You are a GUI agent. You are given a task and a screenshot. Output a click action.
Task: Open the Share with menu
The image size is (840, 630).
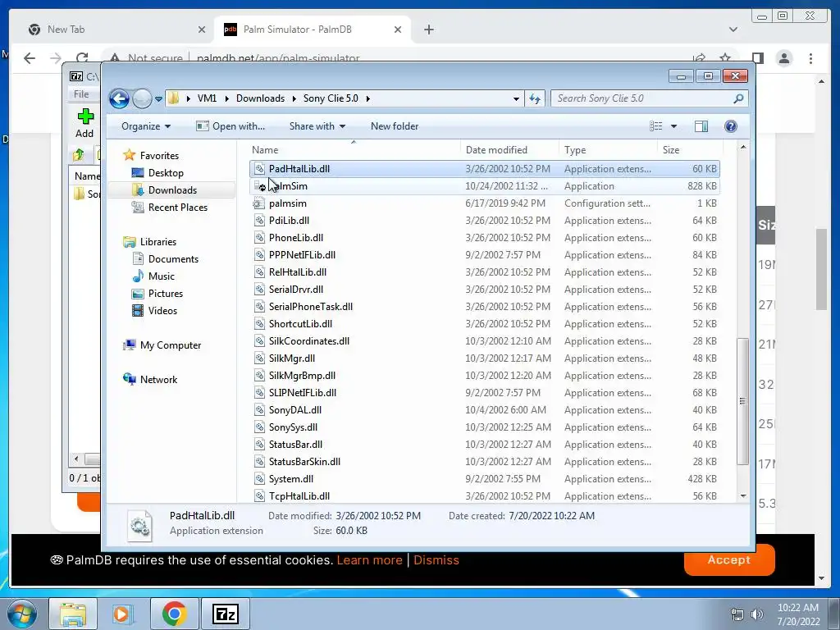317,126
